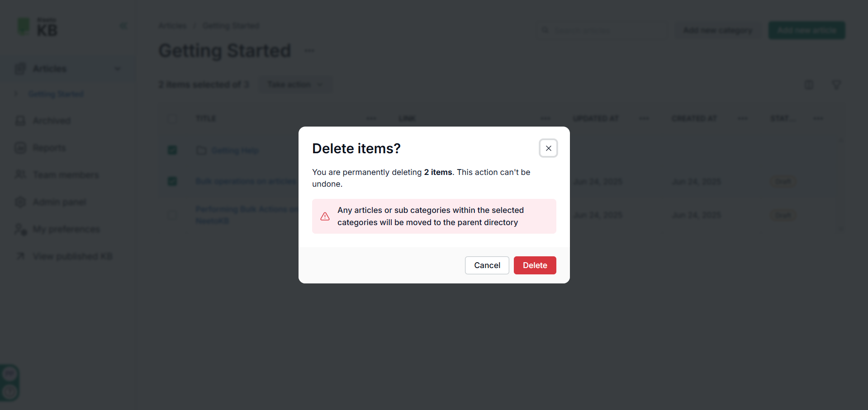Expand the Getting Started tree arrow
The image size is (868, 410).
(16, 94)
